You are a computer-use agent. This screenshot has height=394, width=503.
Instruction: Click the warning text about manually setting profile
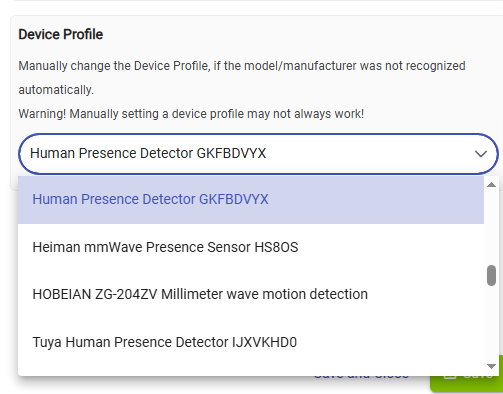[191, 114]
